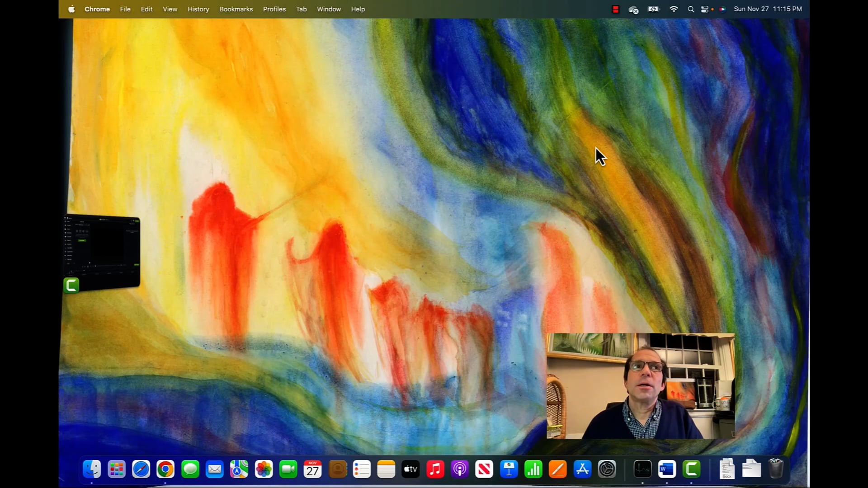
Task: Open Messages from the Dock
Action: [190, 469]
